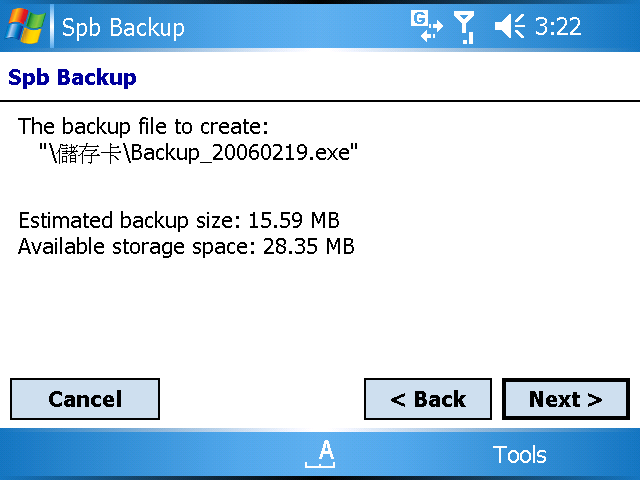Select the blue Spb Backup heading
640x480 pixels.
point(72,77)
